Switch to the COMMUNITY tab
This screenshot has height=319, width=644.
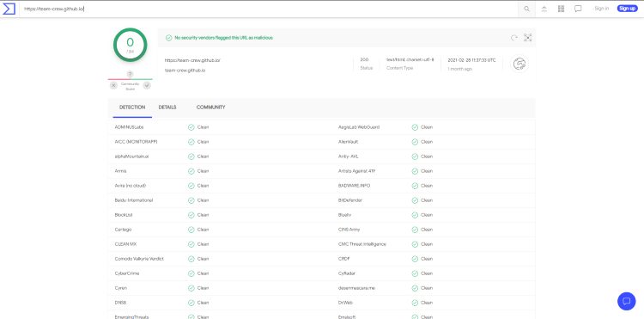(x=210, y=107)
